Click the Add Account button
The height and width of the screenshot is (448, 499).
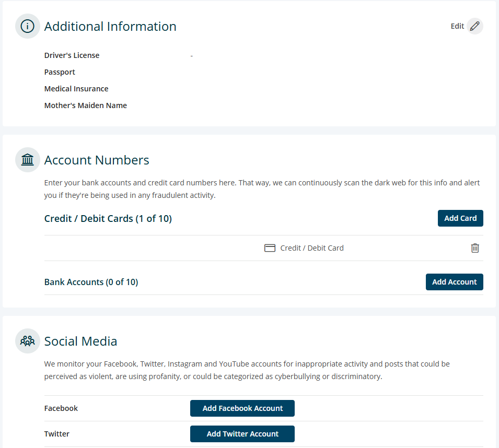tap(454, 281)
